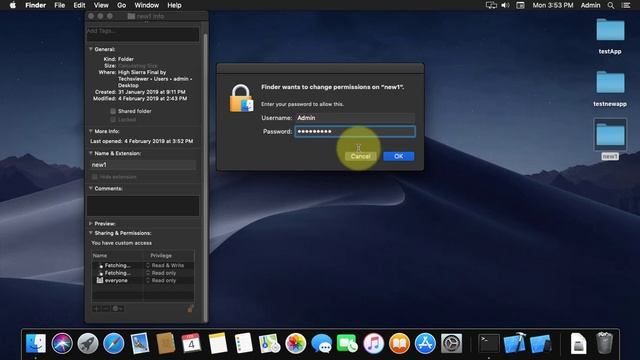
Task: Open Messages speech bubble icon in Dock
Action: pos(322,343)
